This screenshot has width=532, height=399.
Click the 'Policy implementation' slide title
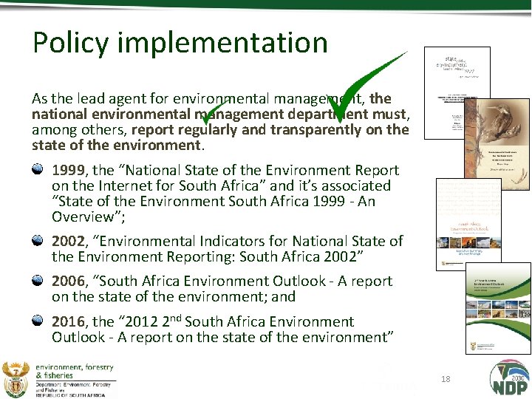[180, 43]
